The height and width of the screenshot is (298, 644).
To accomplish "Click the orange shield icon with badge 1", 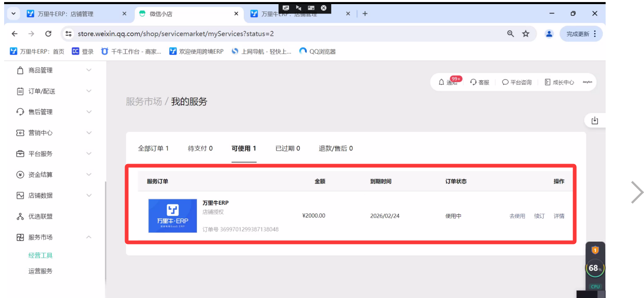I will coord(595,250).
